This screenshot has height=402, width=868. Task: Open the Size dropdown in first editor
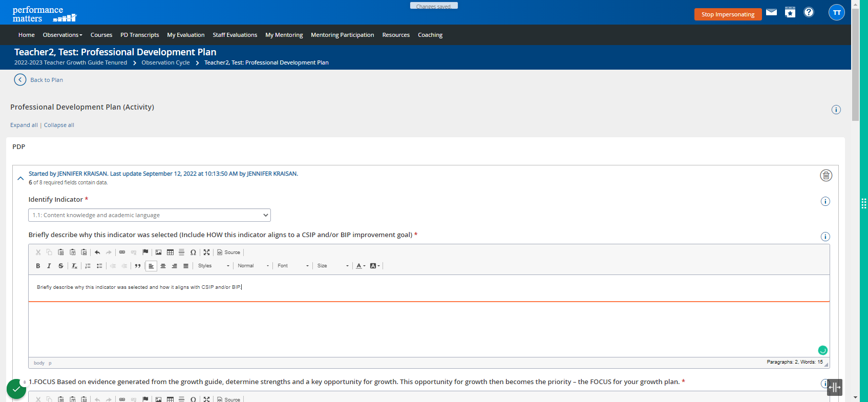[x=333, y=266]
